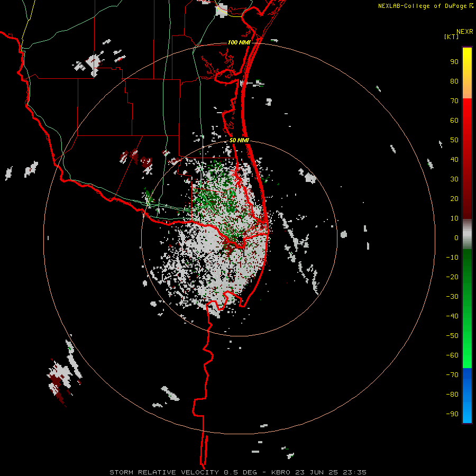Click the positive 10 scale value
The height and width of the screenshot is (476, 476).
click(454, 218)
